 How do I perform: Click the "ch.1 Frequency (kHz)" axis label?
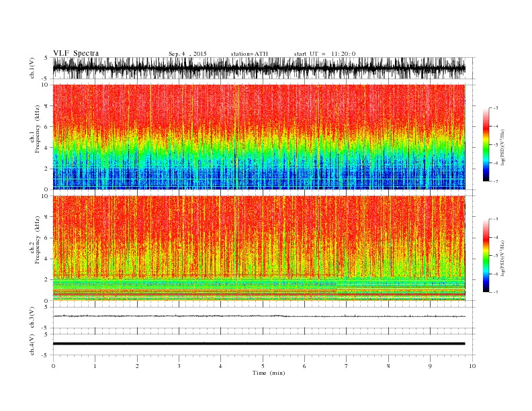point(35,129)
